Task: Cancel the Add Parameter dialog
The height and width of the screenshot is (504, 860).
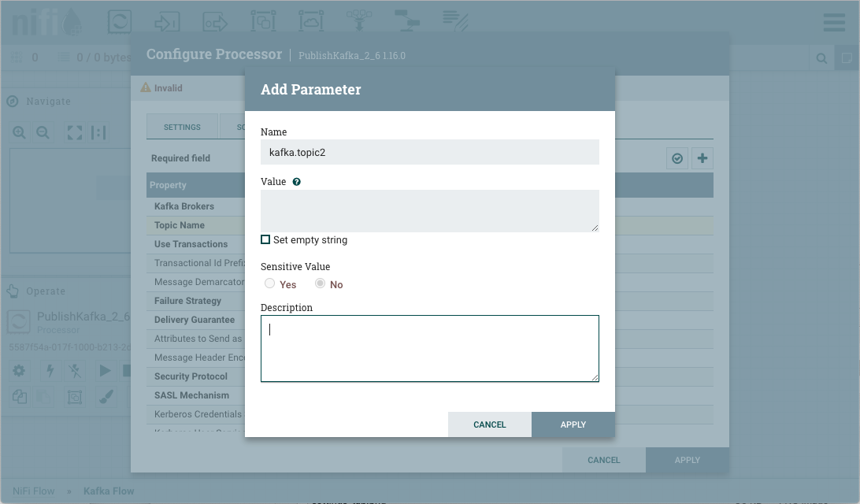Action: click(489, 424)
